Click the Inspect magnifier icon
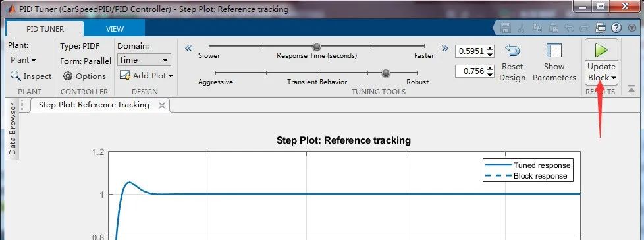The image size is (644, 240). pyautogui.click(x=16, y=76)
